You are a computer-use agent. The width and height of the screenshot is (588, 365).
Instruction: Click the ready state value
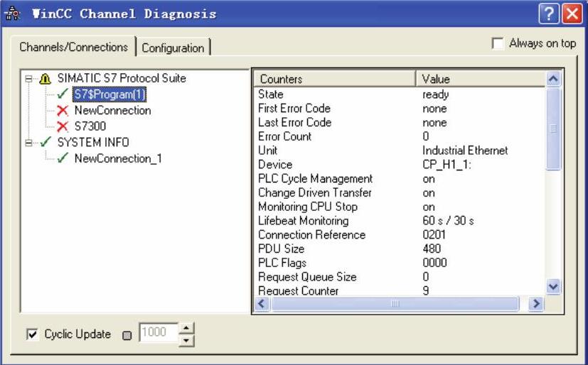tap(435, 94)
